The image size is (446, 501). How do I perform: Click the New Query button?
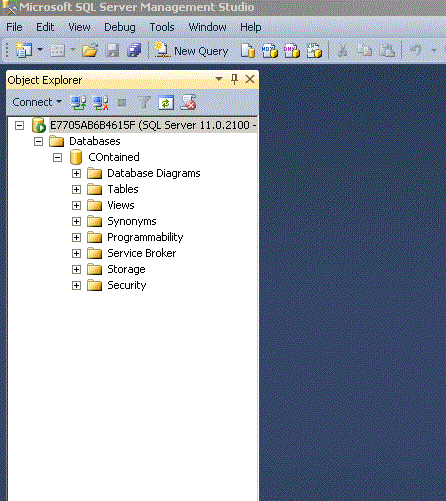coord(191,51)
